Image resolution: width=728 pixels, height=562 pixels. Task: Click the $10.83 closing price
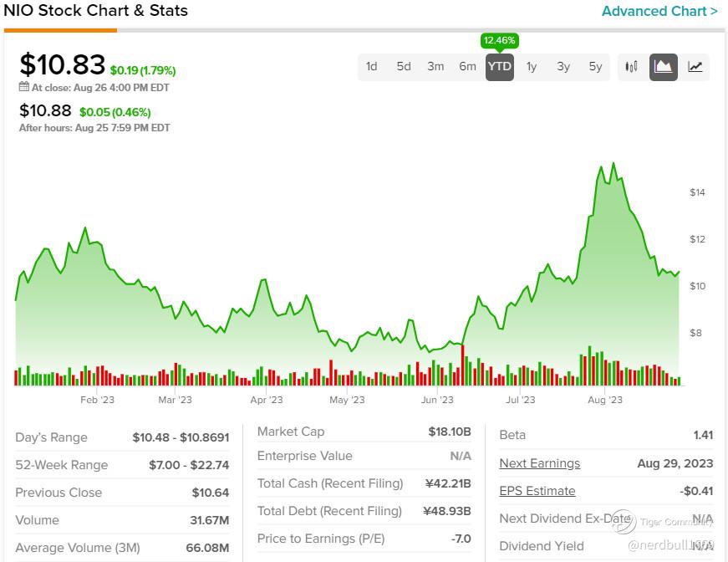[x=62, y=64]
